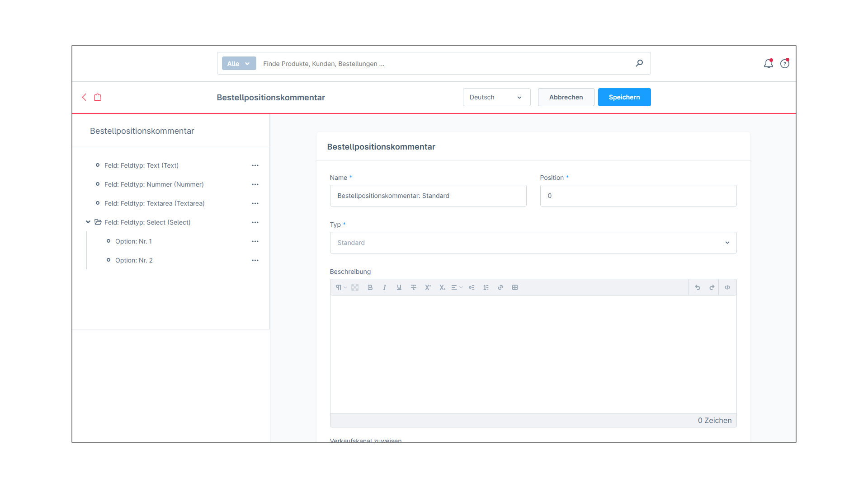Open the notifications bell

[x=768, y=64]
